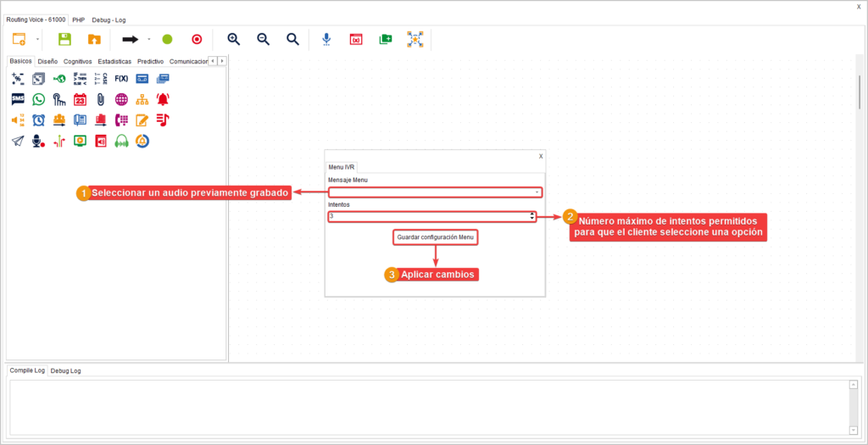Viewport: 868px width, 445px height.
Task: Select the green key-globe palette icon
Action: 59,79
